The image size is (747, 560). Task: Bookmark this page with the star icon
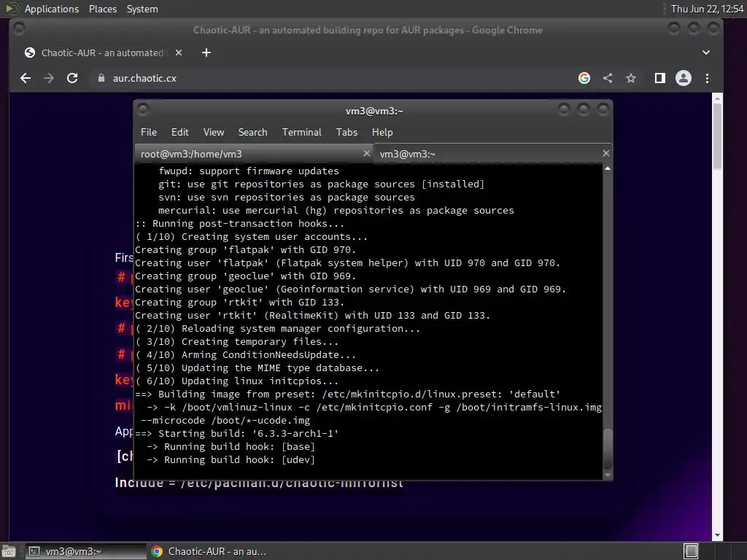click(x=631, y=78)
